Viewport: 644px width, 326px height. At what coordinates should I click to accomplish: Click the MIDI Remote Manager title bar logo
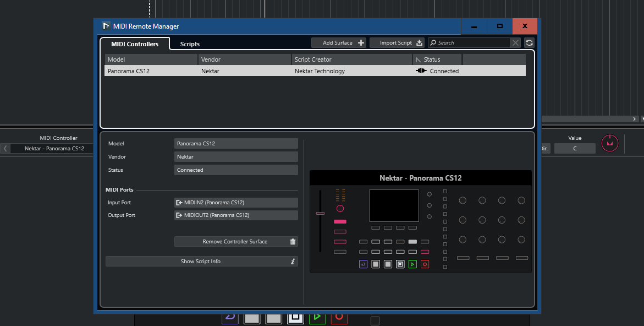tap(106, 26)
